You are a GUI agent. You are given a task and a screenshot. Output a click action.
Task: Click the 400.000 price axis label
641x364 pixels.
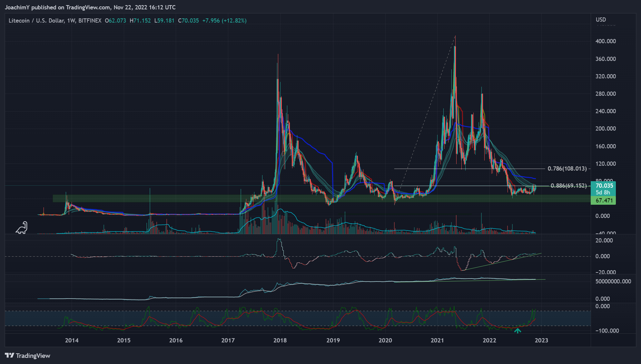point(606,41)
